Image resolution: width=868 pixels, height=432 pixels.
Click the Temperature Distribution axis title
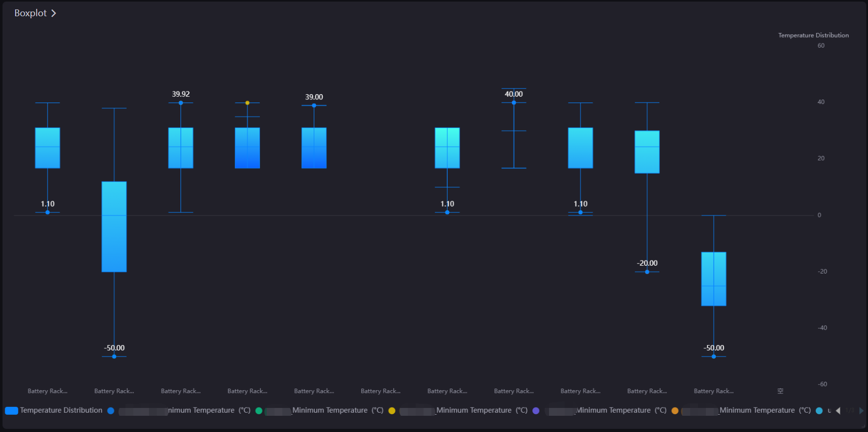pos(813,36)
